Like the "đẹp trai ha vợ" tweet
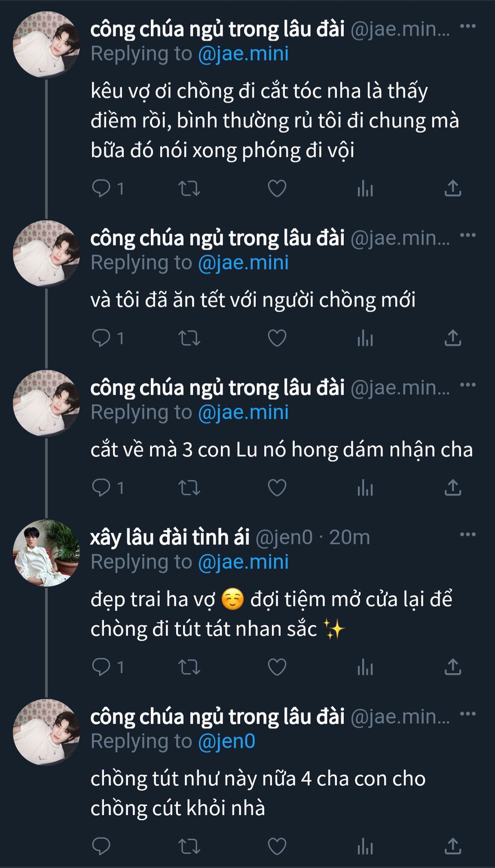This screenshot has width=495, height=868. point(277,667)
